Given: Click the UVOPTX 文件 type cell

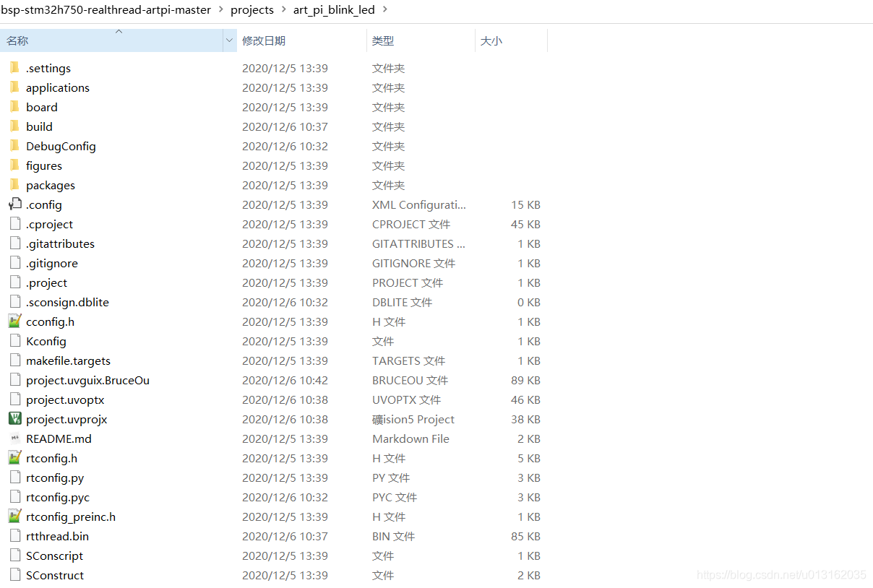Looking at the screenshot, I should coord(406,399).
